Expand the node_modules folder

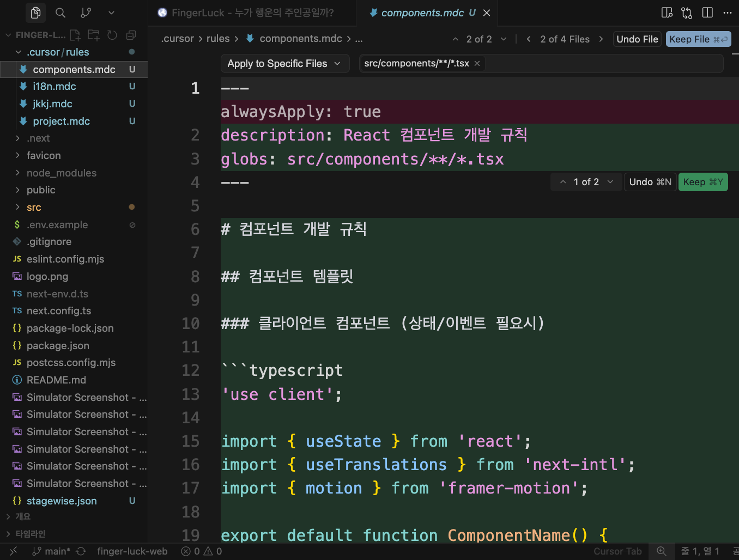[61, 173]
